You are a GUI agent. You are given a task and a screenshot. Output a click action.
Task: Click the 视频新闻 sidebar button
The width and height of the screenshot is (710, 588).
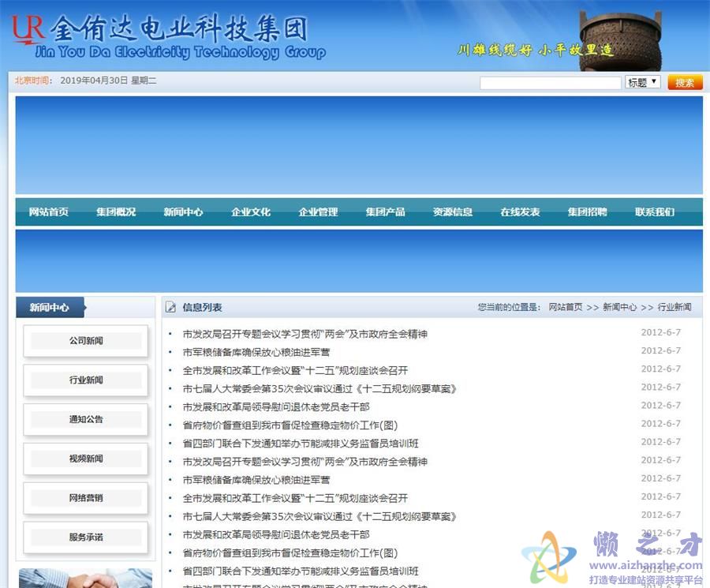point(85,459)
